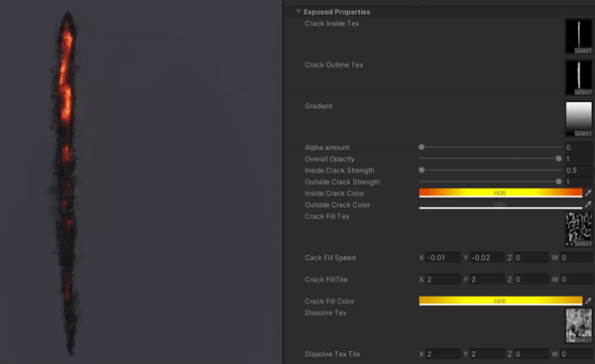The height and width of the screenshot is (364, 595).
Task: Click the Gradient texture thumbnail
Action: (579, 119)
